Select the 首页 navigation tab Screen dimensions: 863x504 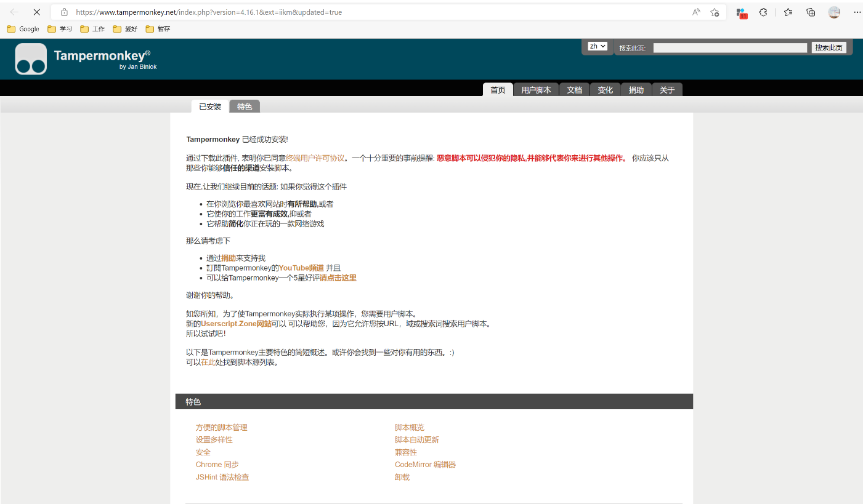498,90
